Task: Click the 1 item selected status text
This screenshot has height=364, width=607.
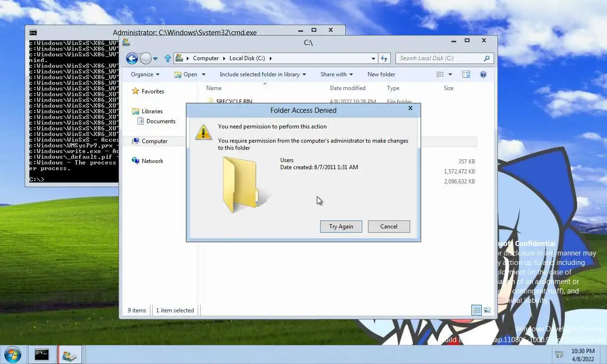Action: [175, 310]
